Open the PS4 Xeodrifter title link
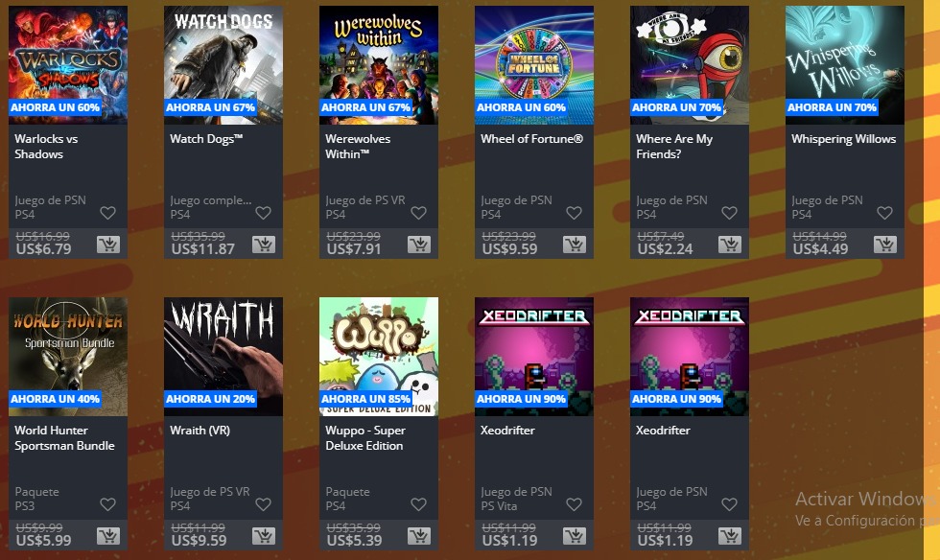Screen dimensions: 940x560 [x=663, y=430]
